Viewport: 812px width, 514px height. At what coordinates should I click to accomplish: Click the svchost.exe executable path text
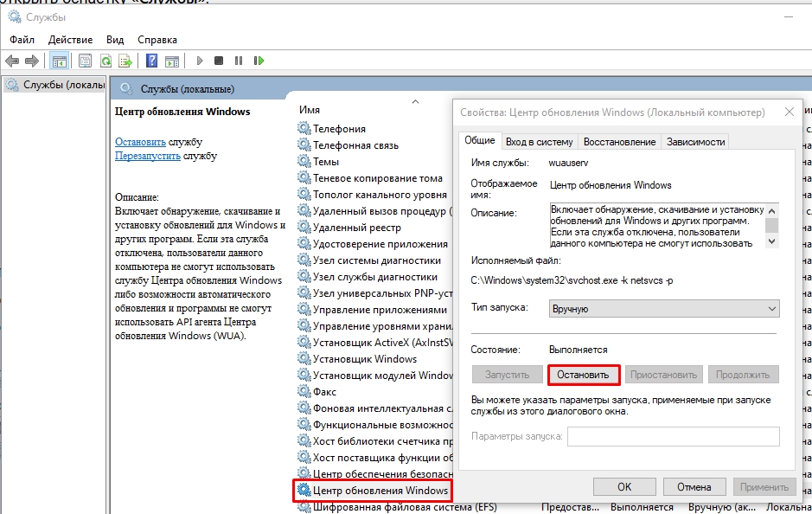[572, 280]
